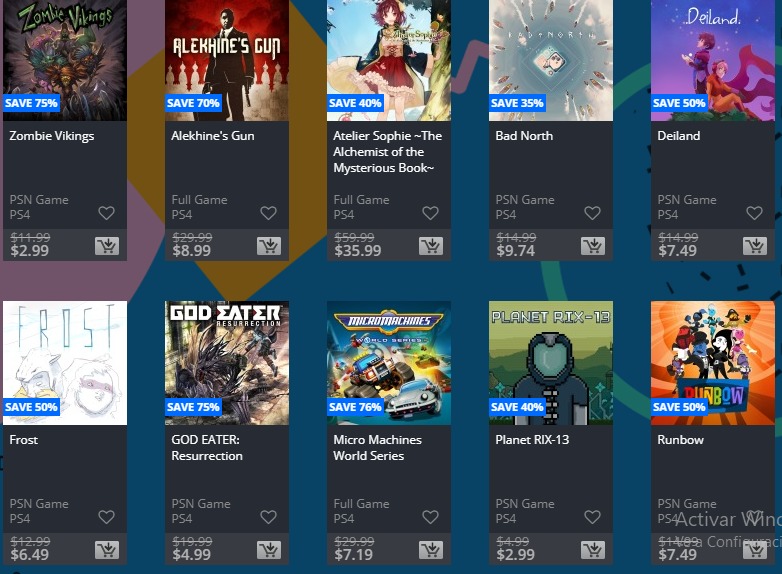Add Micro Machines World Series to cart
This screenshot has height=574, width=782.
point(431,550)
